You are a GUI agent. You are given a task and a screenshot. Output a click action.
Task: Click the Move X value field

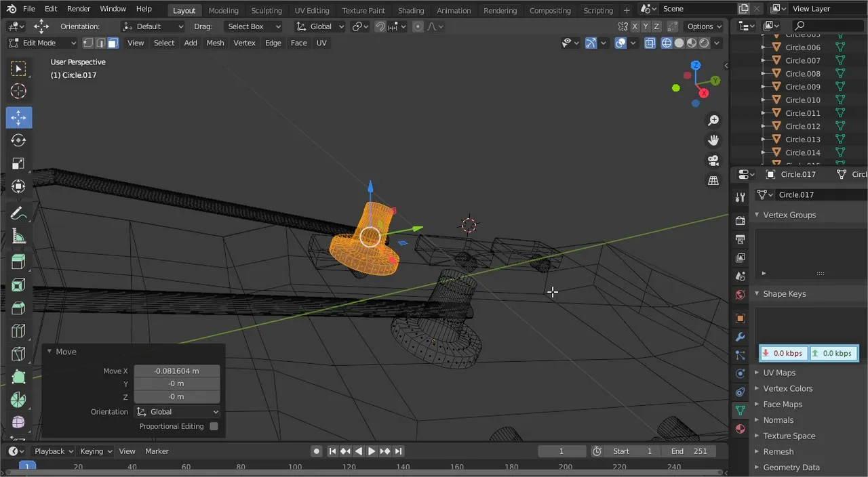click(177, 371)
